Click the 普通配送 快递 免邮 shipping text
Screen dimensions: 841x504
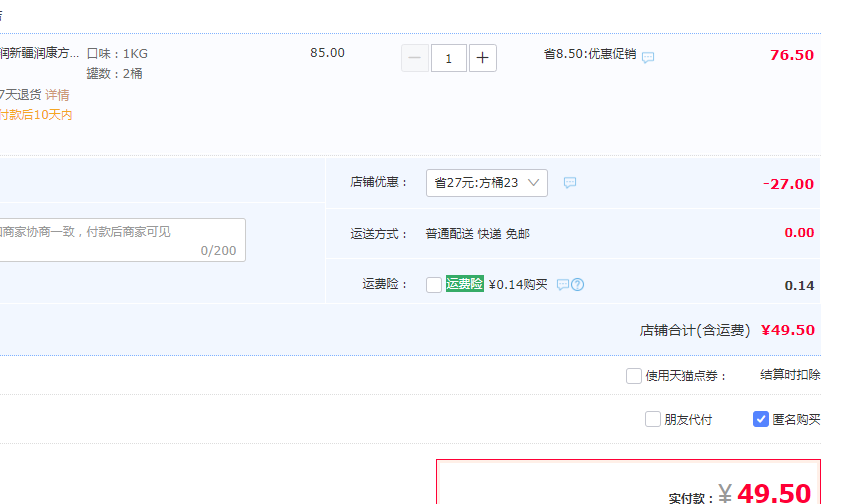pos(477,234)
